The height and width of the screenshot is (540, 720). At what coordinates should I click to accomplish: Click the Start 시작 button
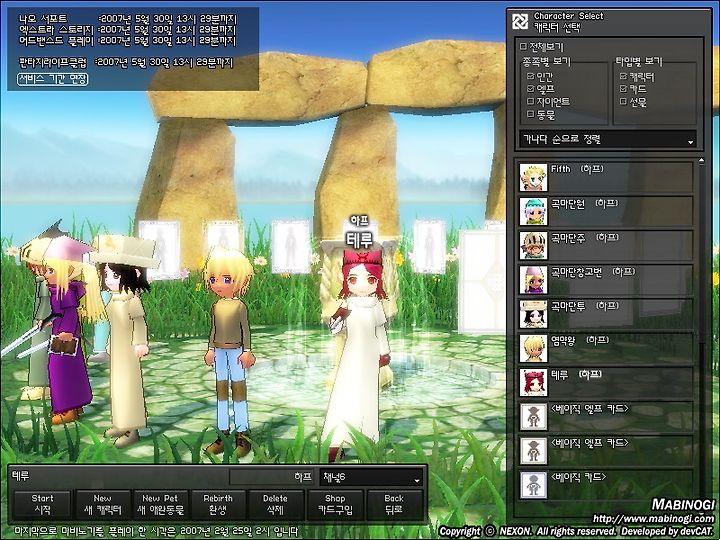42,504
